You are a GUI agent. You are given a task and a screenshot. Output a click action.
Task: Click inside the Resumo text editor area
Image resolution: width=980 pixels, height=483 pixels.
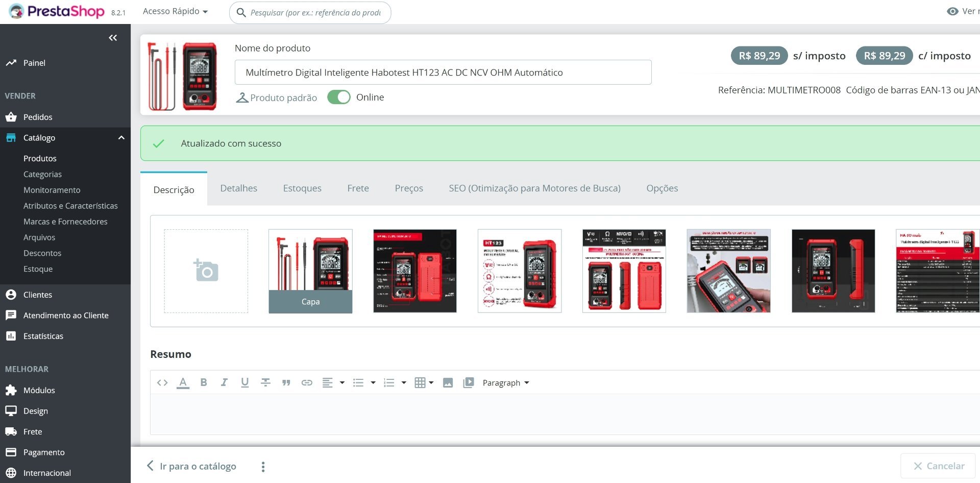(x=565, y=415)
